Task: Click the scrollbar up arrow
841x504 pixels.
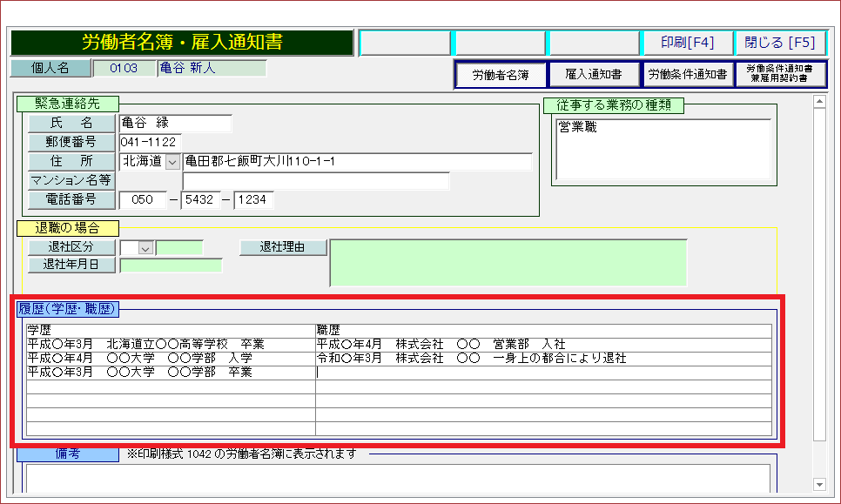Action: 818,102
